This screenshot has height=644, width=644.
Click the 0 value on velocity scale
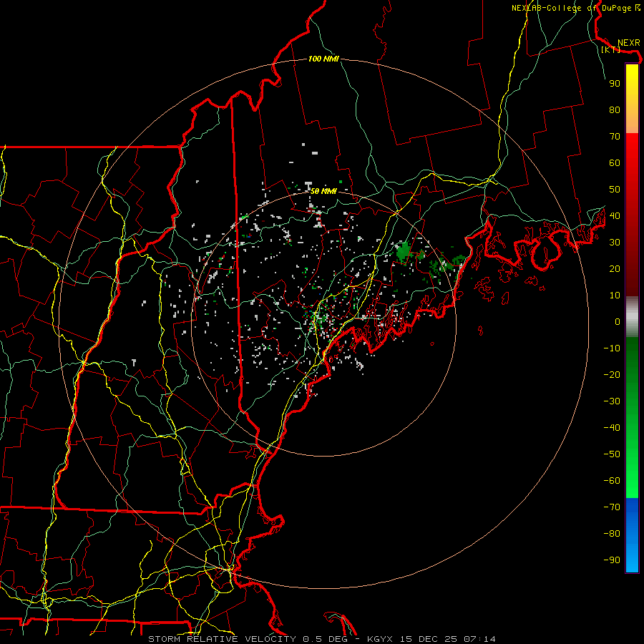[618, 322]
